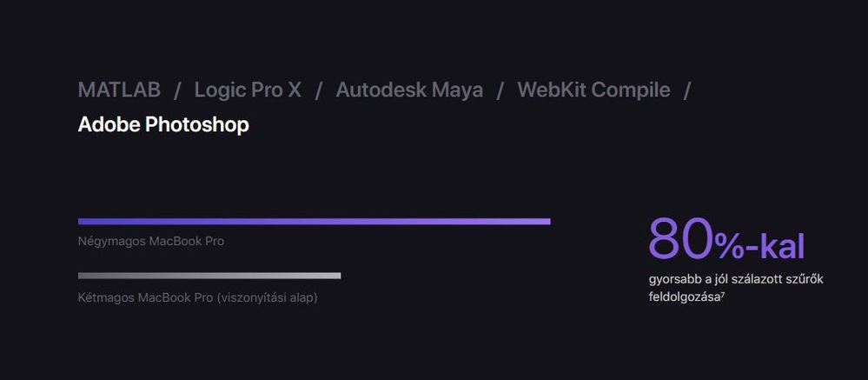Click the large purple 80 number
Screen dimensions: 868x380
point(681,239)
